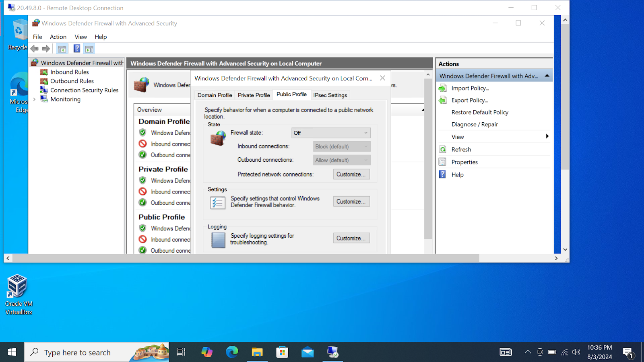Click the Forward arrow toolbar icon
This screenshot has height=362, width=644.
46,49
